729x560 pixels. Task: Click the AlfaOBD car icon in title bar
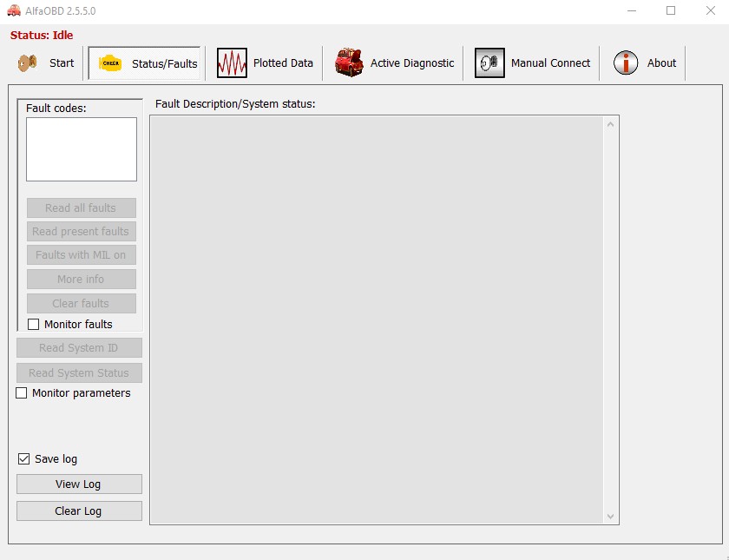13,10
